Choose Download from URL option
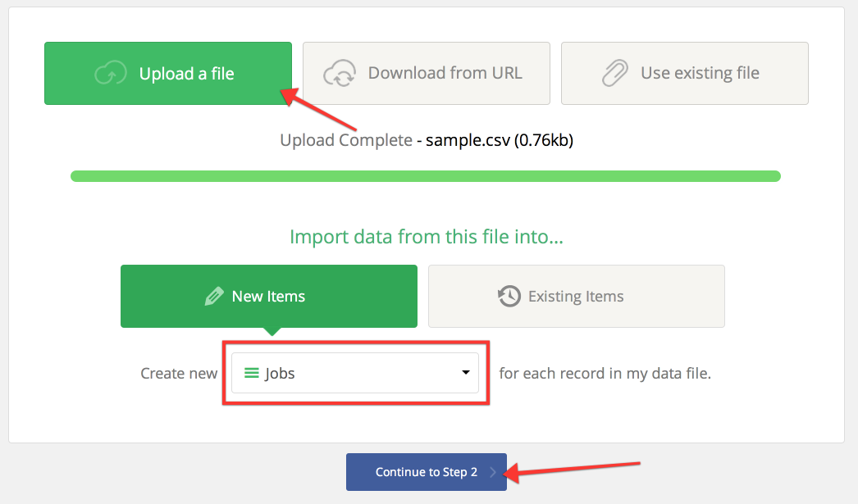 click(427, 73)
